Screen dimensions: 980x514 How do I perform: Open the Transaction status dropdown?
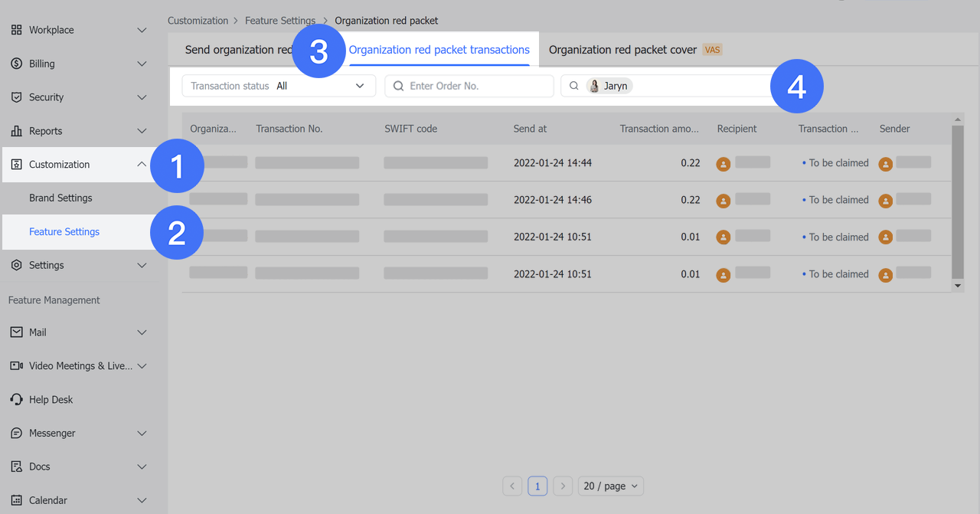click(279, 86)
